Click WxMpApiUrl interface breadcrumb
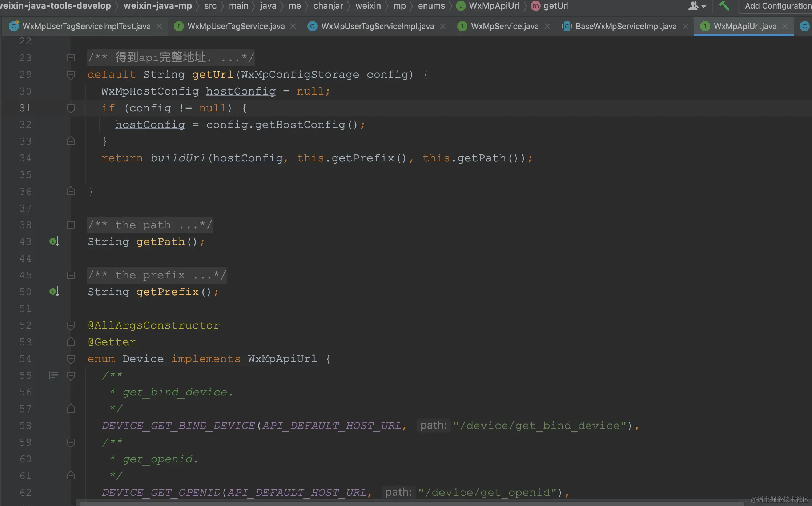812x506 pixels. (487, 6)
